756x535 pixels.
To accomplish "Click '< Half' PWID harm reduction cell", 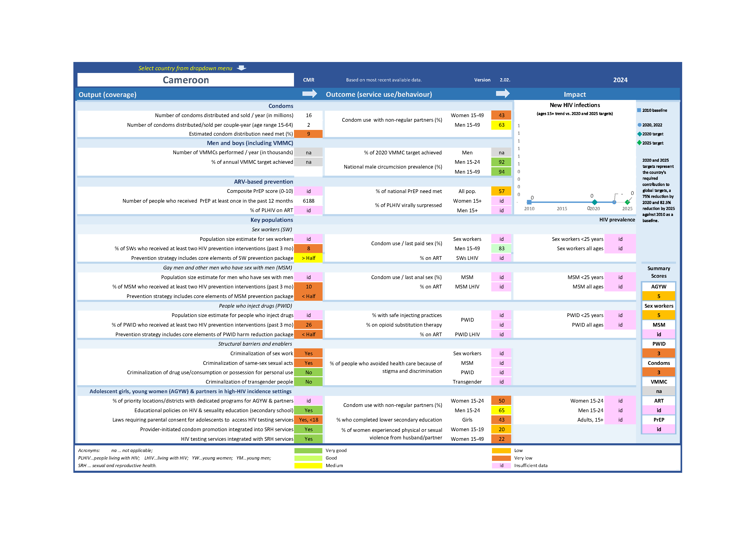I will click(308, 334).
